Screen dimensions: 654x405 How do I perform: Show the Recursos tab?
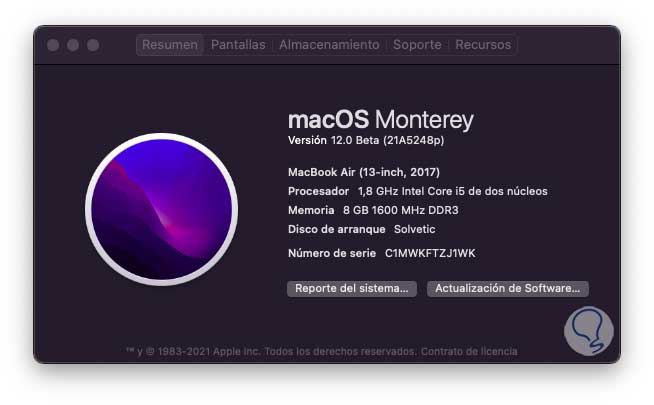pyautogui.click(x=483, y=45)
